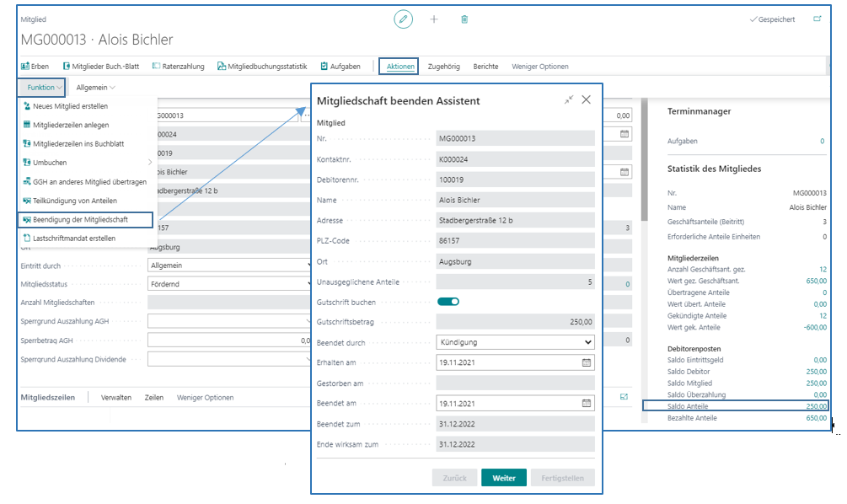
Task: Expand the Allgemein menu group
Action: click(x=95, y=87)
